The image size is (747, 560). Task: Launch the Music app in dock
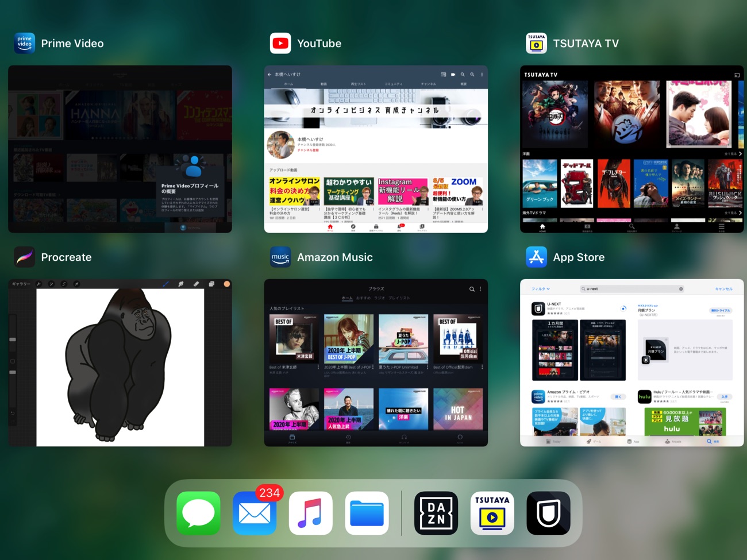point(311,513)
